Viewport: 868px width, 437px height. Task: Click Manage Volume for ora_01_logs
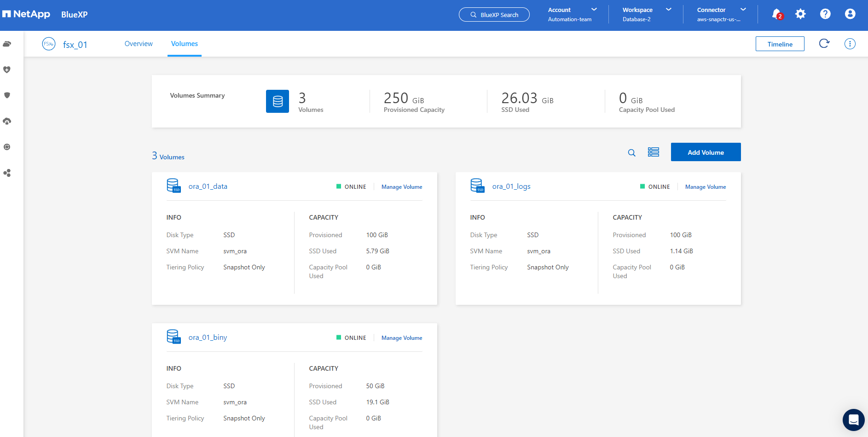(705, 187)
